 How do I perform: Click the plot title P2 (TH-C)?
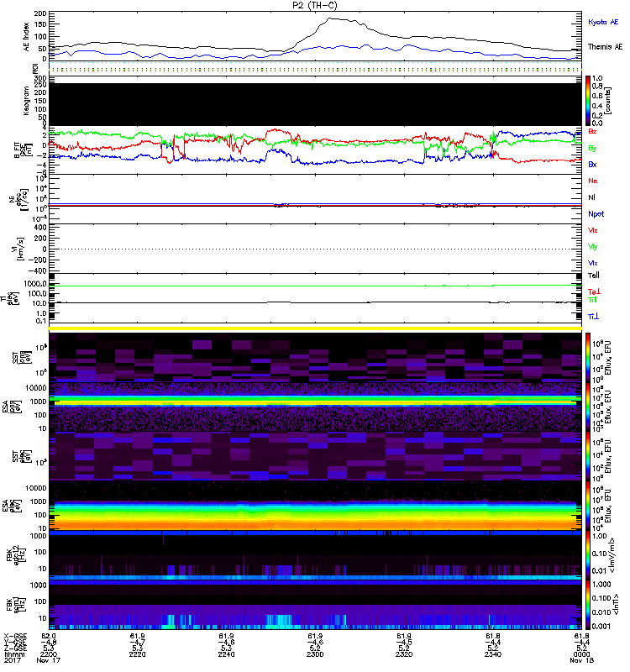(314, 5)
